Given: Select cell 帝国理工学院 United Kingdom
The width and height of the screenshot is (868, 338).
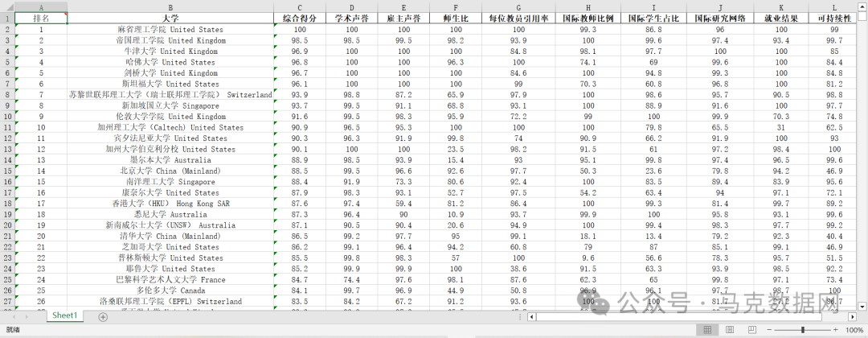Looking at the screenshot, I should click(x=170, y=40).
